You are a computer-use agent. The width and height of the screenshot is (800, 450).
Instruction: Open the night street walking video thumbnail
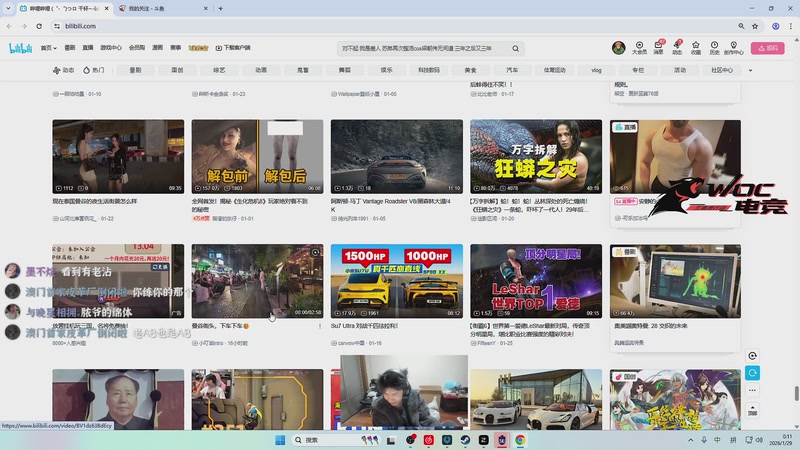point(257,281)
